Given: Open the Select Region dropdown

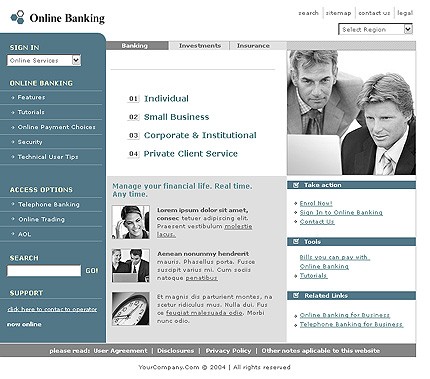Looking at the screenshot, I should point(375,29).
